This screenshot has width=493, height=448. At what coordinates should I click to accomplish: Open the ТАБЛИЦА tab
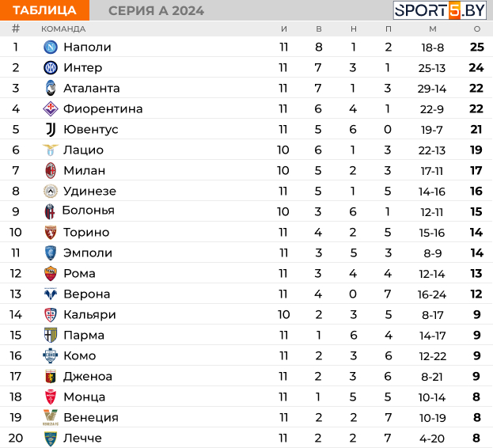44,10
